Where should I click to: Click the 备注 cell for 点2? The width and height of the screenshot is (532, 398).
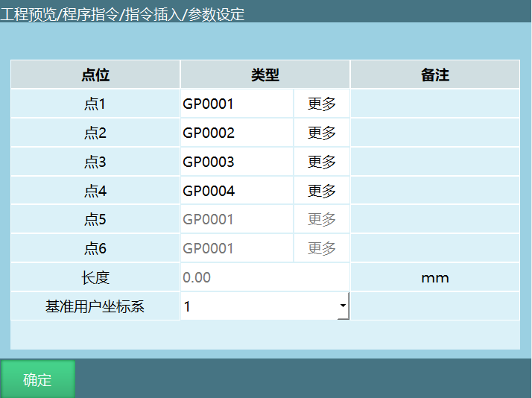pos(434,133)
